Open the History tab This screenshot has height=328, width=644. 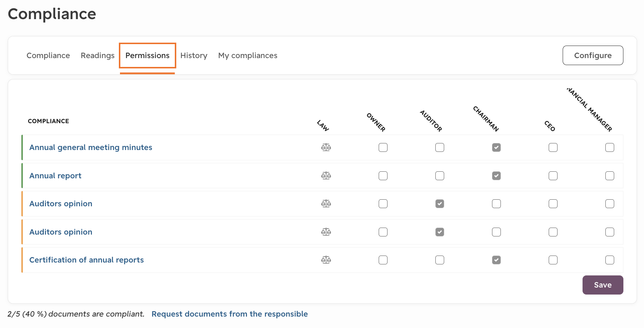coord(194,56)
